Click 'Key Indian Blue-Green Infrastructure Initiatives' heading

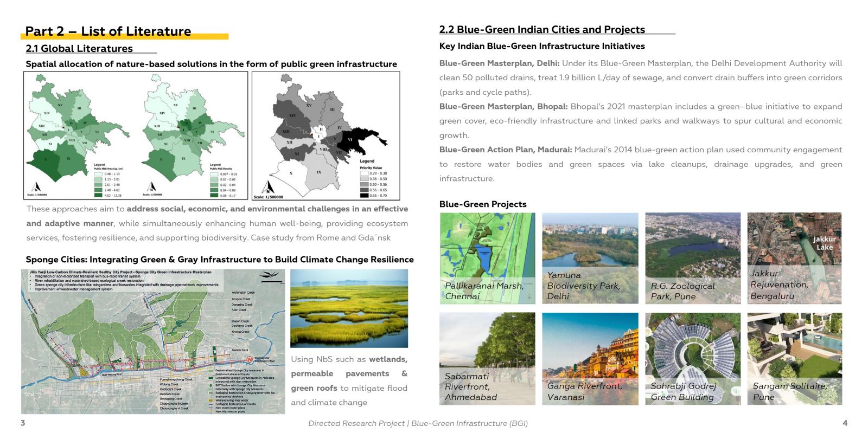542,46
